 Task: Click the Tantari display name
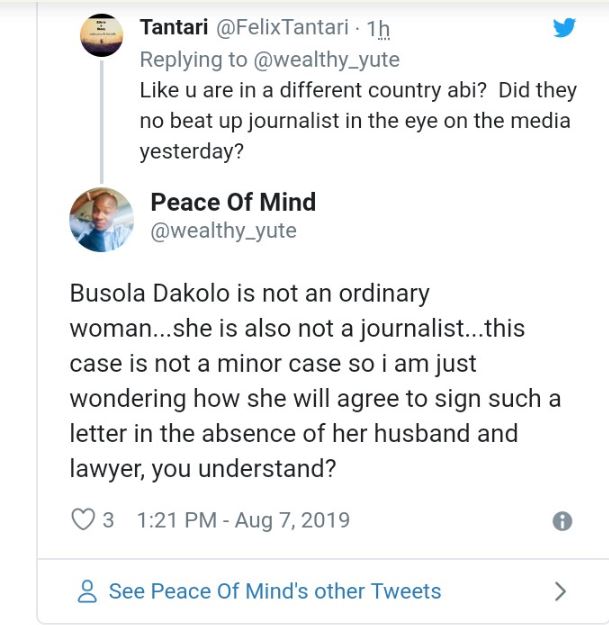(x=174, y=25)
